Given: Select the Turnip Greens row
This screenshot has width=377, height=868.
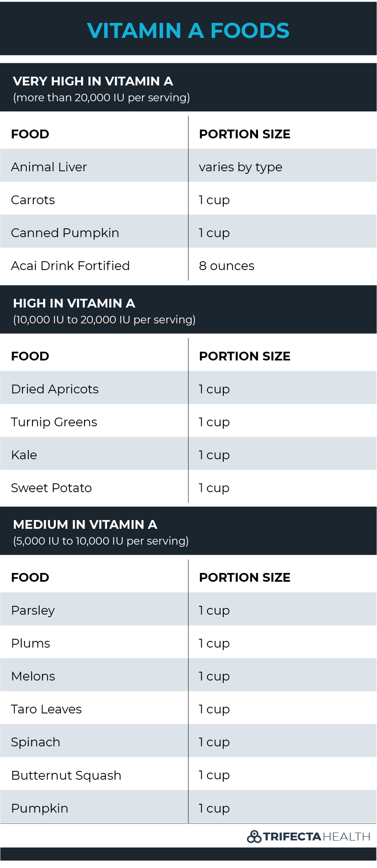Looking at the screenshot, I should click(x=54, y=422).
